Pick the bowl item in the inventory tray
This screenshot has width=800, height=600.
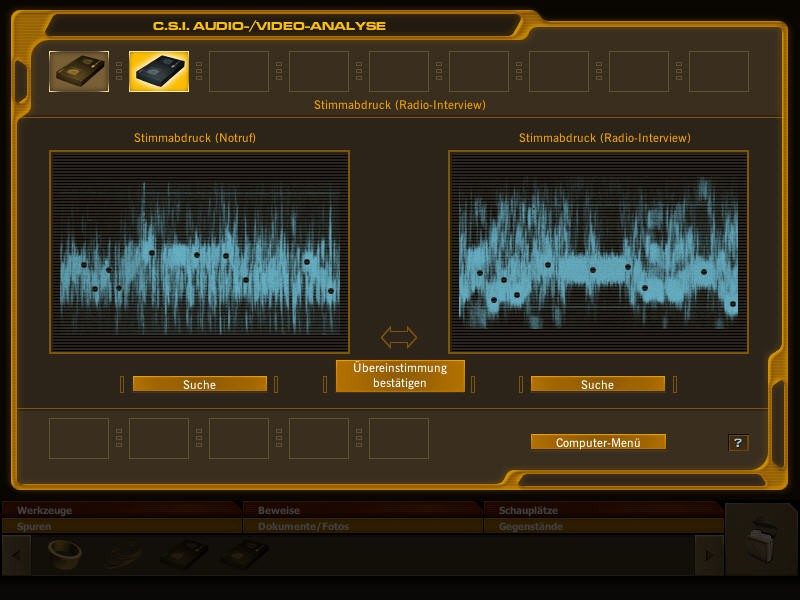tap(64, 553)
